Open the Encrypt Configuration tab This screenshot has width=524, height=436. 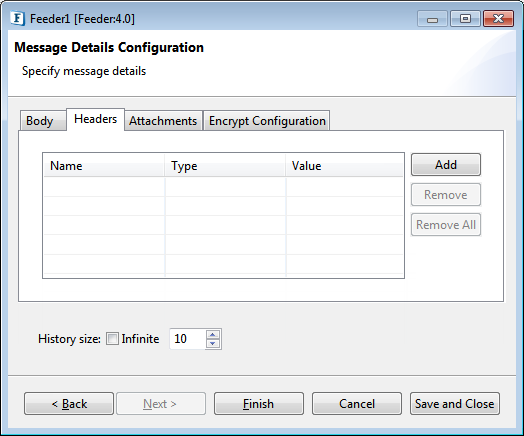click(x=267, y=121)
